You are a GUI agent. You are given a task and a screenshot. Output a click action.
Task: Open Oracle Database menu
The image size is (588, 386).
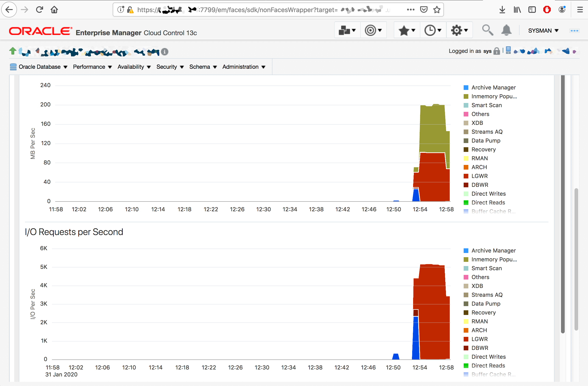pyautogui.click(x=39, y=67)
